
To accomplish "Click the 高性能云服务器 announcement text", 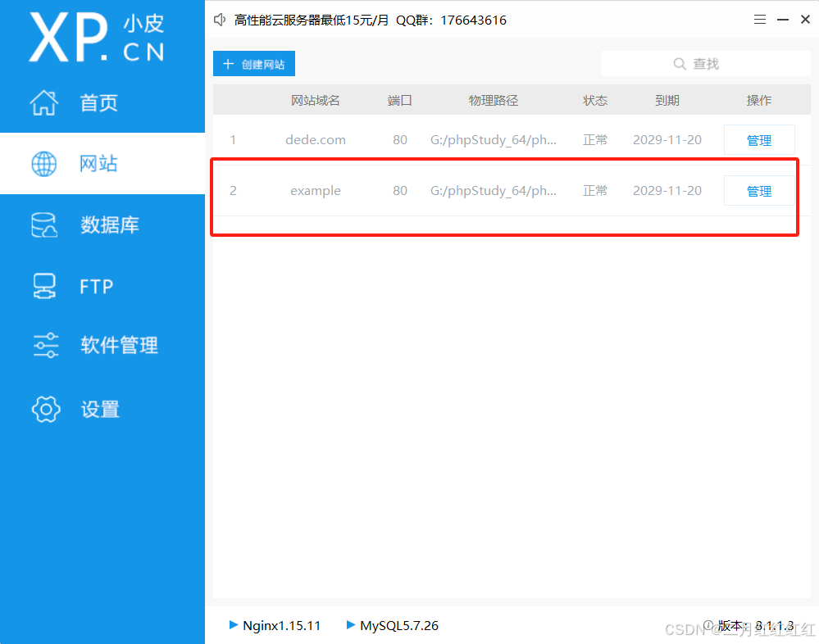I will pyautogui.click(x=371, y=20).
